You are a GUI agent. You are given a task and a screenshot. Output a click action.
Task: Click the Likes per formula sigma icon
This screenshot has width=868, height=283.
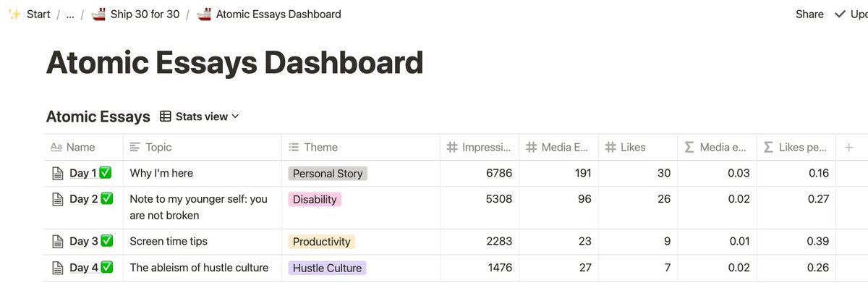click(769, 148)
